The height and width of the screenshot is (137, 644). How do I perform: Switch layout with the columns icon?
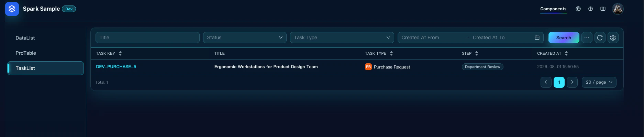(x=603, y=9)
